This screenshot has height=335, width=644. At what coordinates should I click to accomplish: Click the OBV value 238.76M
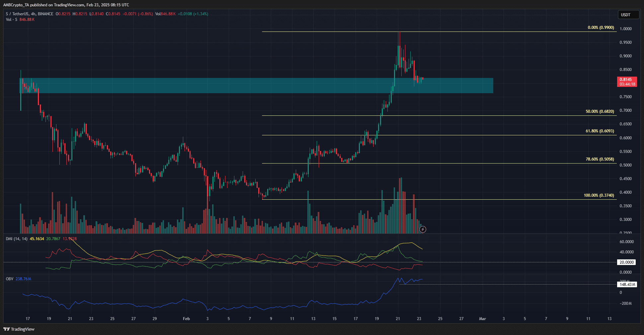point(23,279)
